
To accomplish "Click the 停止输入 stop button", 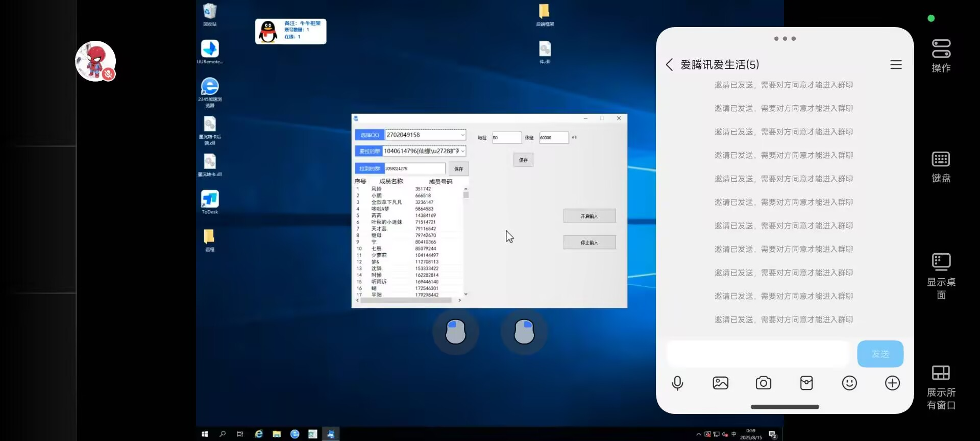I will tap(589, 242).
